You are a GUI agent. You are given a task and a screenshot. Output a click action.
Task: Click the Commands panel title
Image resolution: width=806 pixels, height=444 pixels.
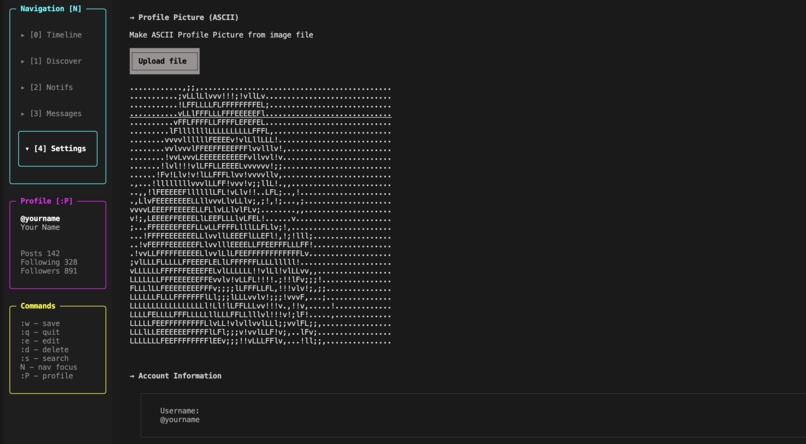[x=38, y=306]
